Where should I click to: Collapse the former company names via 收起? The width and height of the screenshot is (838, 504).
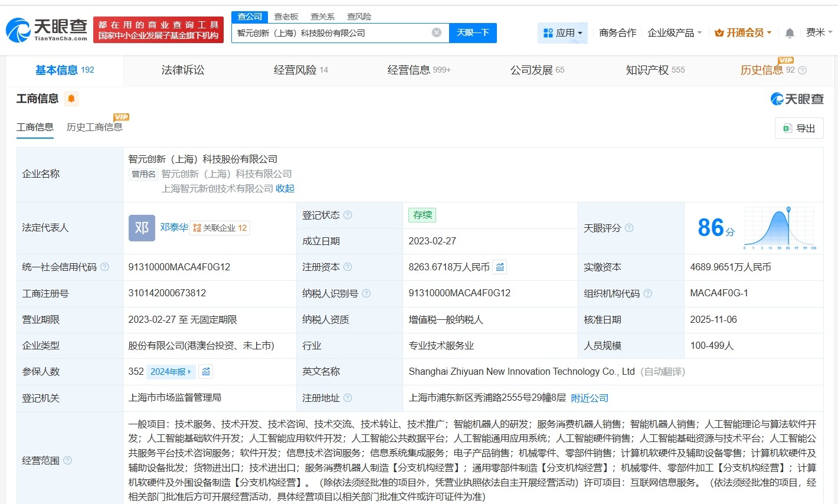pyautogui.click(x=284, y=188)
